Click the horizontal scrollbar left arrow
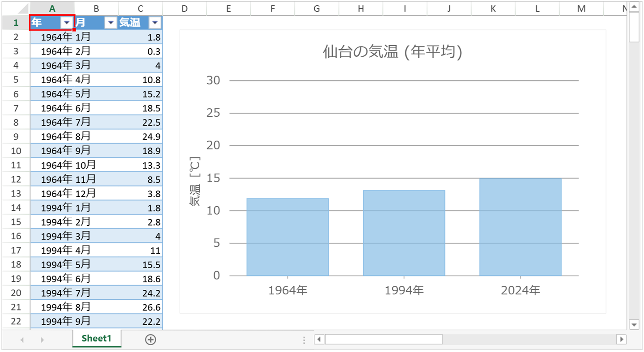Viewport: 644px width, 352px height. [x=319, y=339]
